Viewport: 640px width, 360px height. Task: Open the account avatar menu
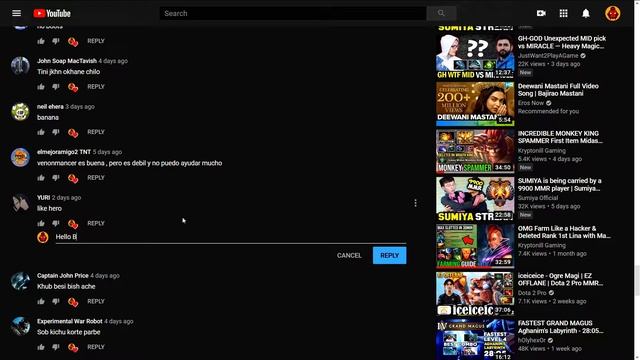(x=612, y=13)
